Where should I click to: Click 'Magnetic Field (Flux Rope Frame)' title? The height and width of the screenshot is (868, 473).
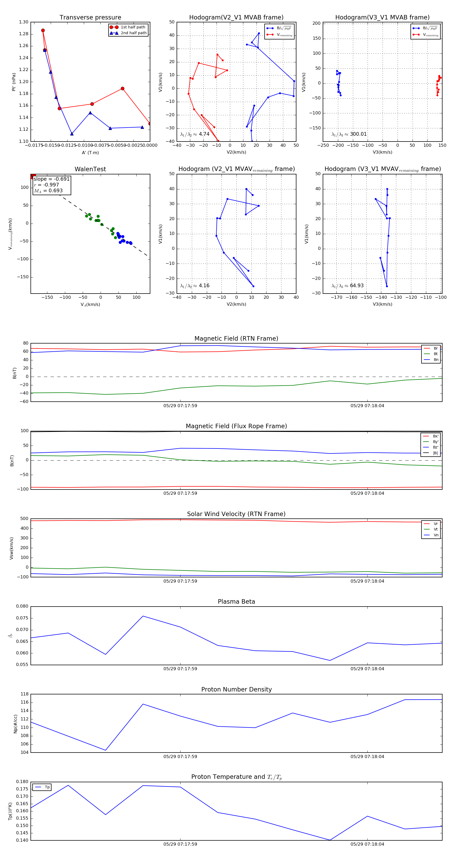(x=236, y=426)
